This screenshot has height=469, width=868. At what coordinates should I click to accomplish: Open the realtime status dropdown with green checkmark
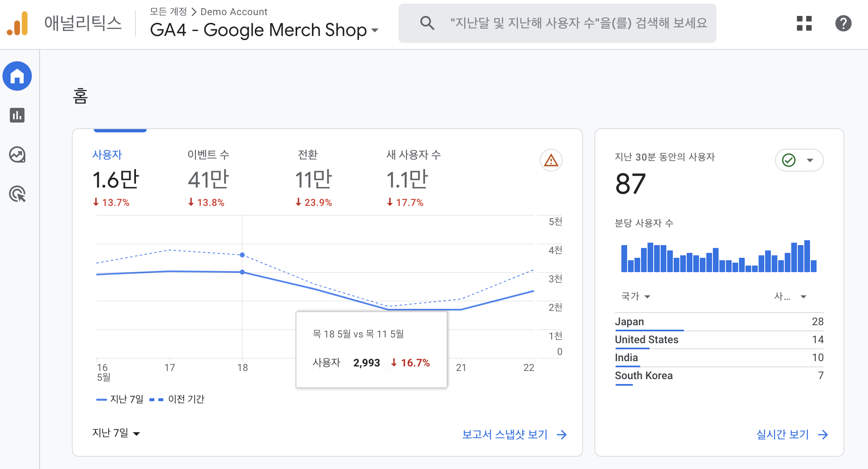point(799,160)
